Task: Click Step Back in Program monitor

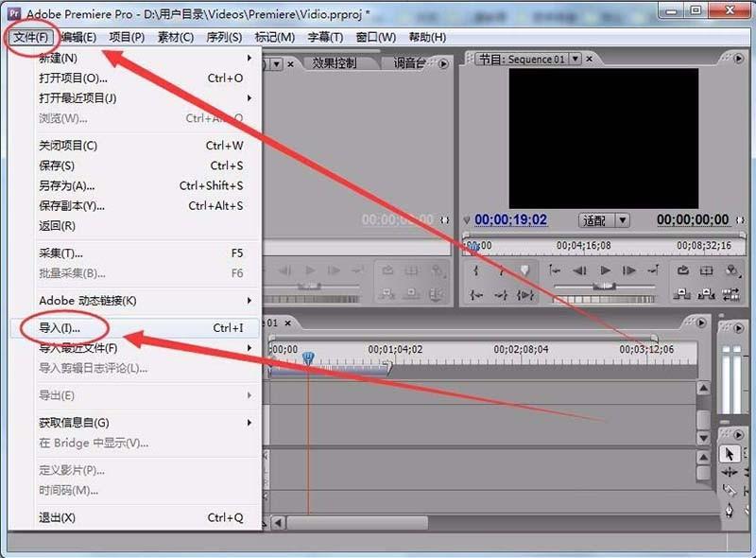Action: [579, 270]
